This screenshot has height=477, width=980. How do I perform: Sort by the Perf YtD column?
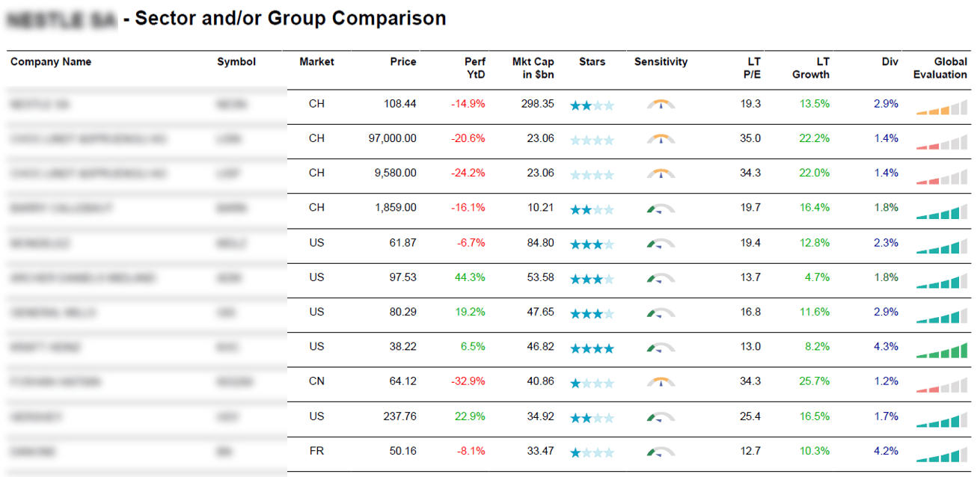pyautogui.click(x=475, y=68)
